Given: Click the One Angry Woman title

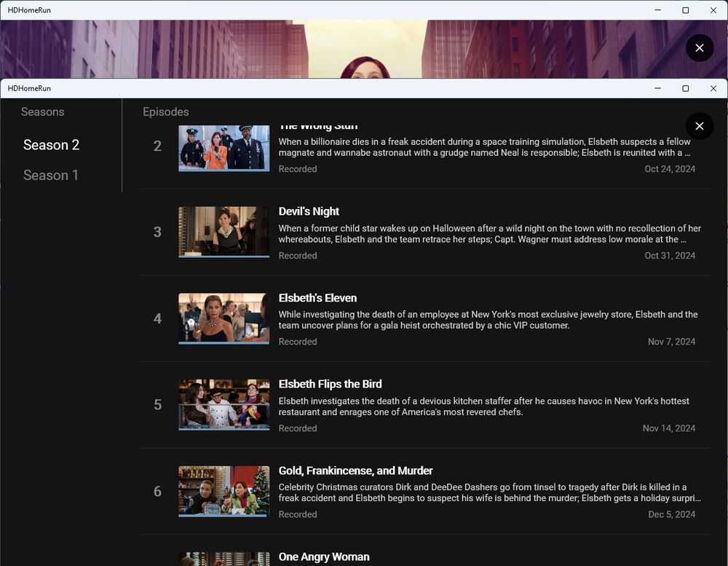Looking at the screenshot, I should (x=324, y=557).
